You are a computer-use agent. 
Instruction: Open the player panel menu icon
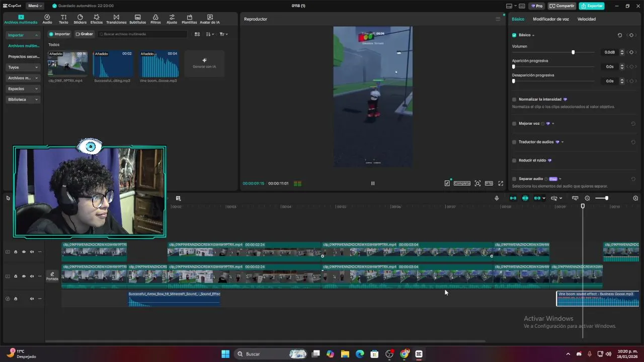click(498, 19)
